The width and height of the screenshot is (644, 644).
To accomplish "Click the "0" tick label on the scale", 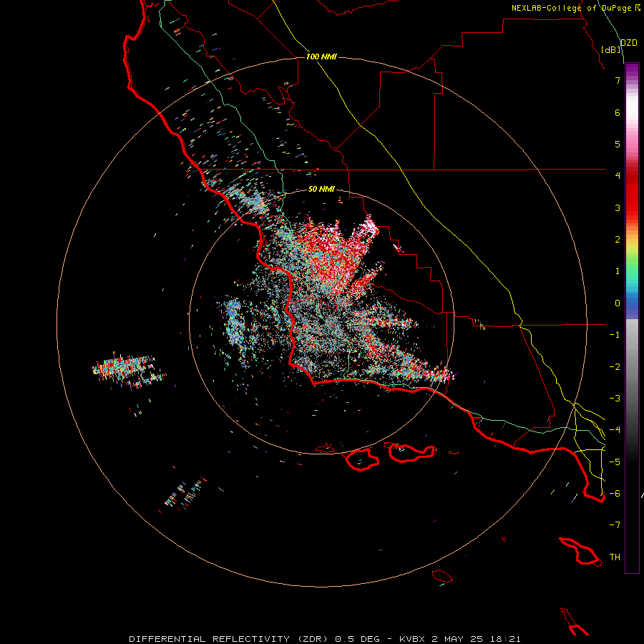I will (618, 303).
